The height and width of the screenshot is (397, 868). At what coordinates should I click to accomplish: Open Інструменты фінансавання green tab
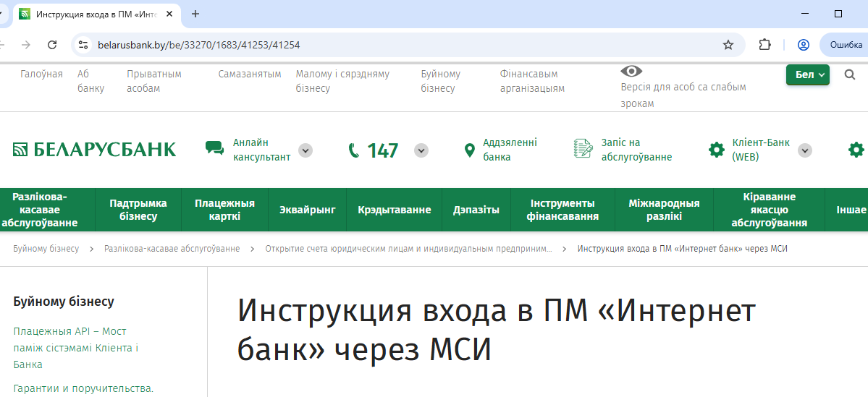[x=562, y=210]
